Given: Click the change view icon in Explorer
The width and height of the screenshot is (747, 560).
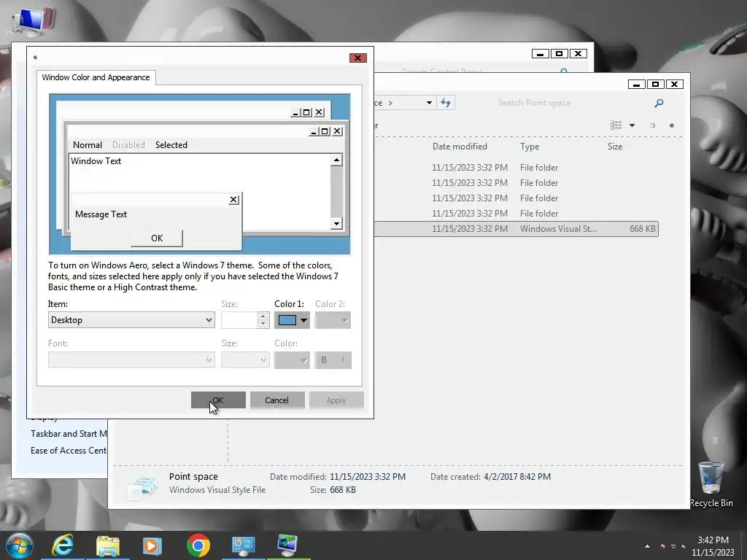Looking at the screenshot, I should (x=616, y=125).
